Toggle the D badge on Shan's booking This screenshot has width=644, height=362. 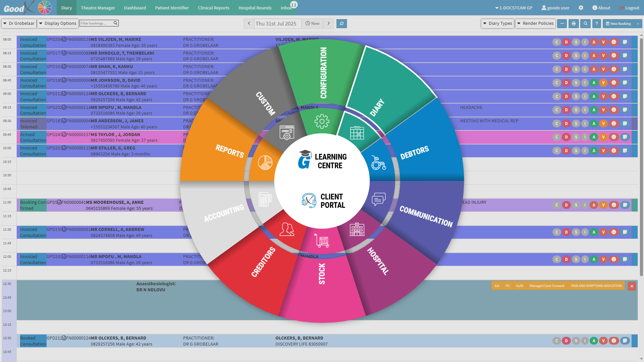(x=566, y=69)
